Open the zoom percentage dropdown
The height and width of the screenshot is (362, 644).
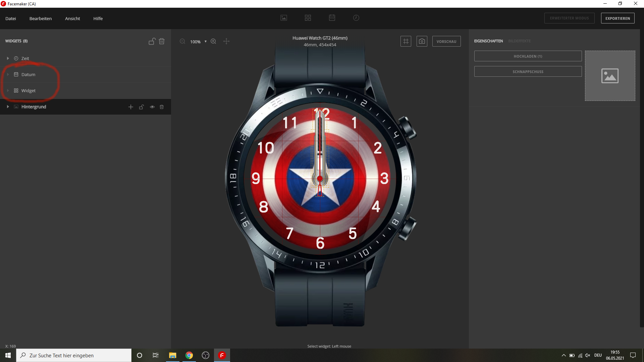click(206, 42)
